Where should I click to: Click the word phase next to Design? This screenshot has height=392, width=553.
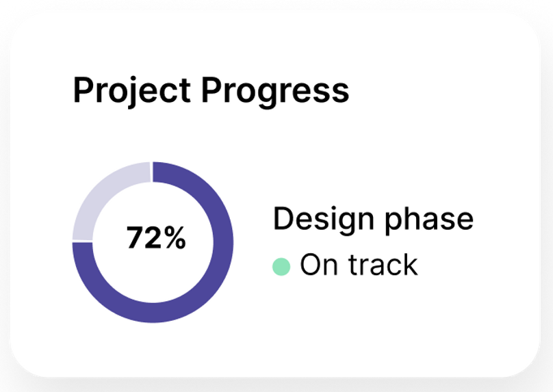[x=429, y=221]
